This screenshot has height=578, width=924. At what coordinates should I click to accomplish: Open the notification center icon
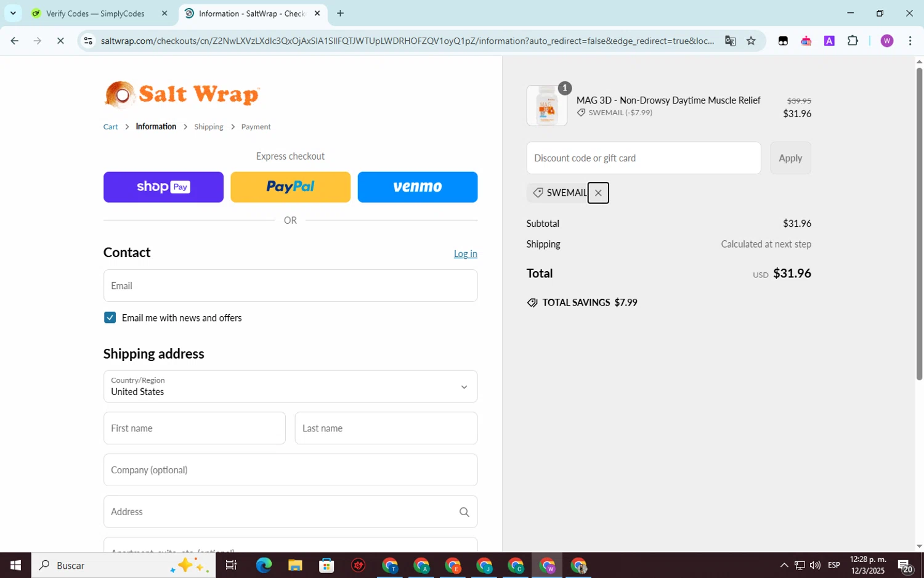point(905,565)
